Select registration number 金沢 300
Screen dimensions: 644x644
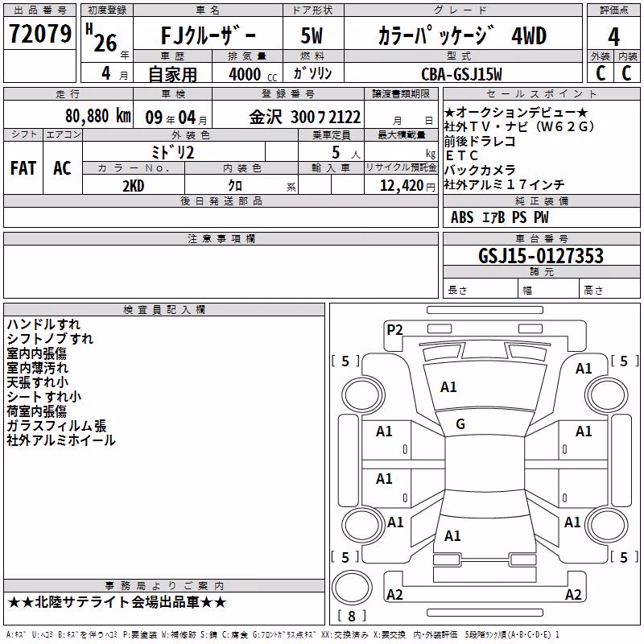[x=305, y=118]
